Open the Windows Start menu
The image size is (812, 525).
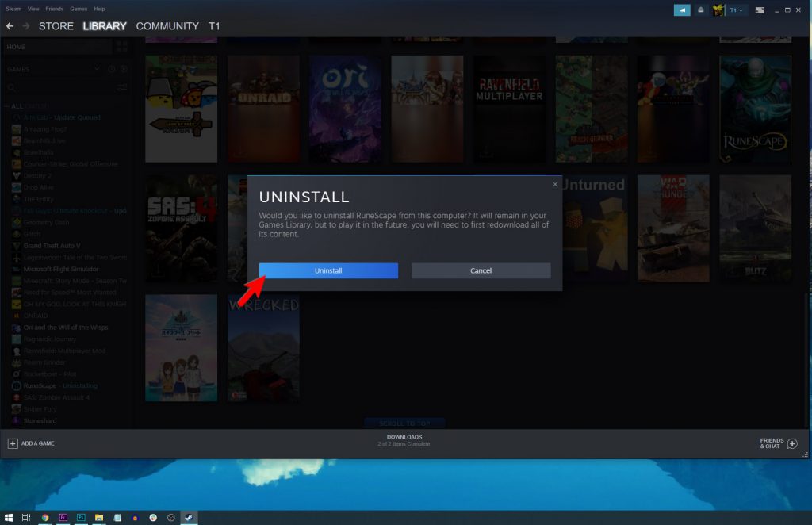8,517
